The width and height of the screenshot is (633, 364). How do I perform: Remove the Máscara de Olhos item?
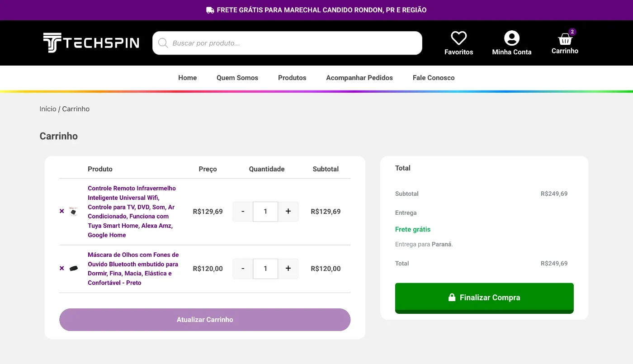(x=62, y=268)
